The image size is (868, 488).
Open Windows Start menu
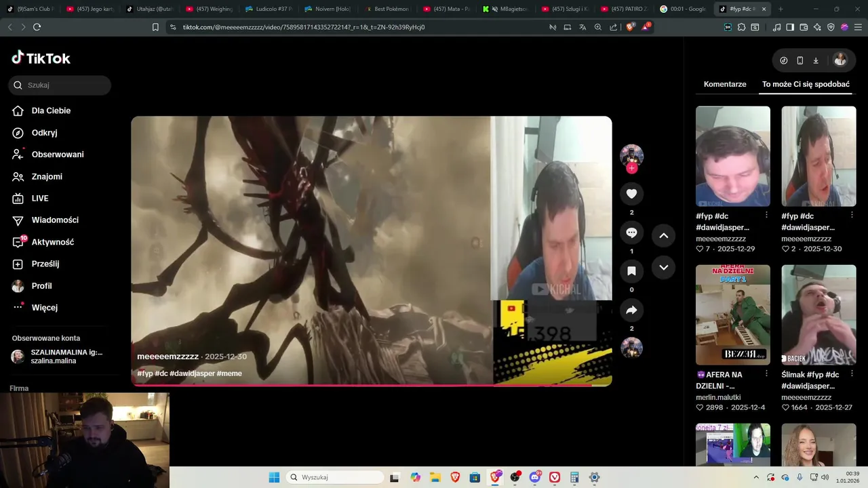(x=274, y=477)
